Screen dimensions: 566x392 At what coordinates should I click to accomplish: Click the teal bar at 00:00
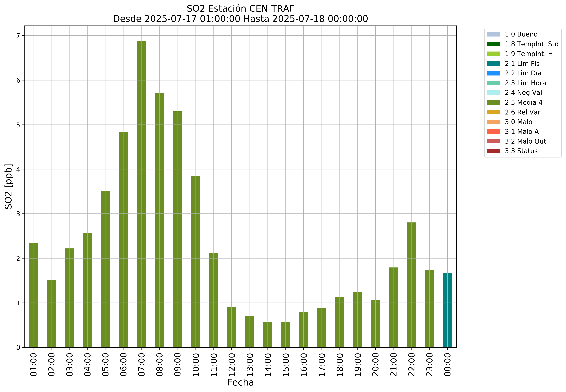(x=447, y=310)
